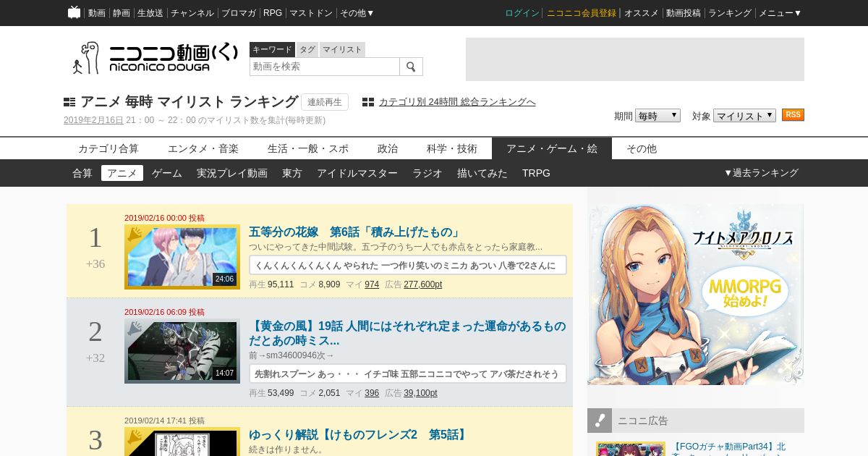Click ニコニコ会員登録 link
Viewport: 868px width, 456px height.
(x=582, y=13)
